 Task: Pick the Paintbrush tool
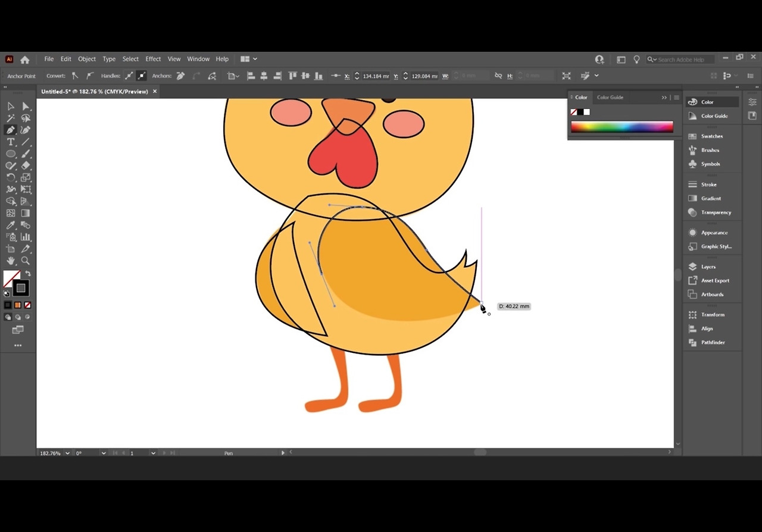[x=26, y=154]
